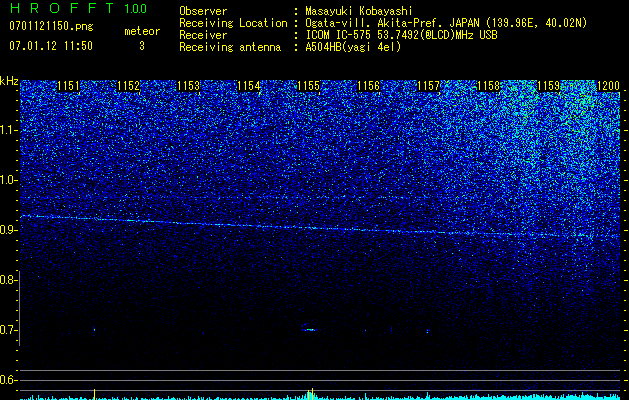Click the 0.6 kHz axis label
Screen dimensions: 629x400
click(x=8, y=380)
